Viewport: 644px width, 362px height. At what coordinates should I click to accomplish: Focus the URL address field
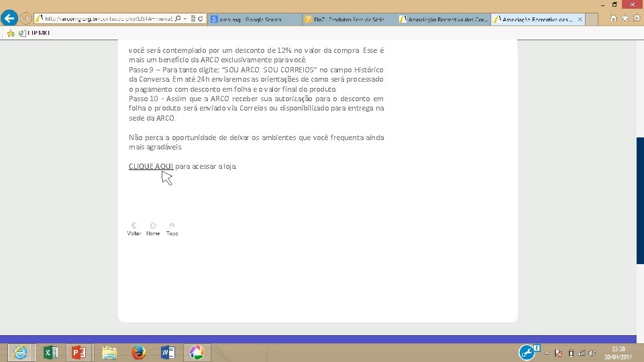[109, 19]
